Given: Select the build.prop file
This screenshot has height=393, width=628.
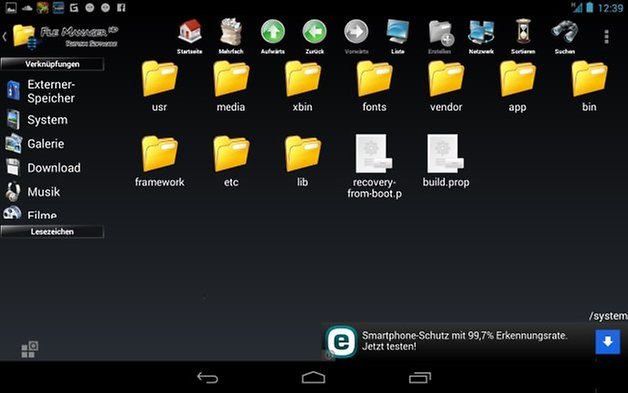Looking at the screenshot, I should (446, 161).
